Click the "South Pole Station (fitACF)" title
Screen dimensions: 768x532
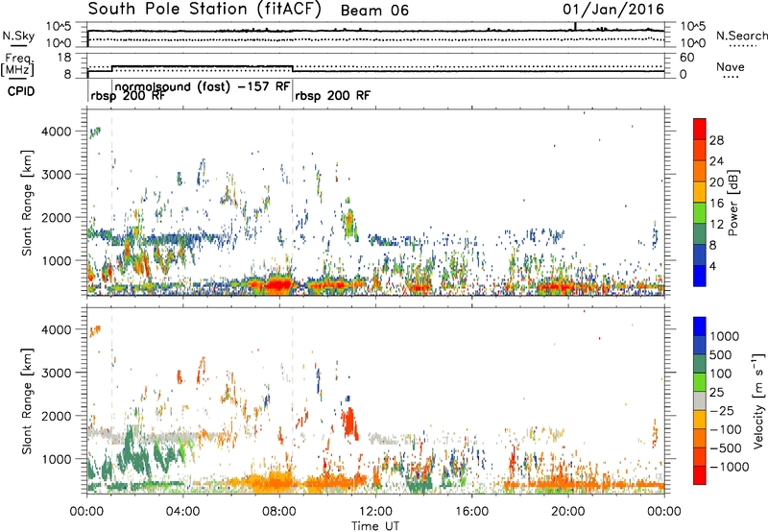click(204, 10)
